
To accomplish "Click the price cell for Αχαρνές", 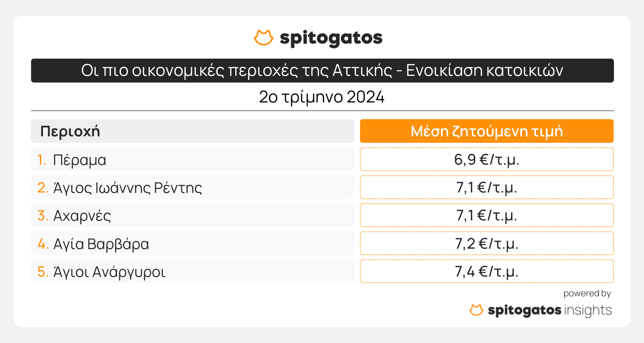I will pyautogui.click(x=486, y=215).
